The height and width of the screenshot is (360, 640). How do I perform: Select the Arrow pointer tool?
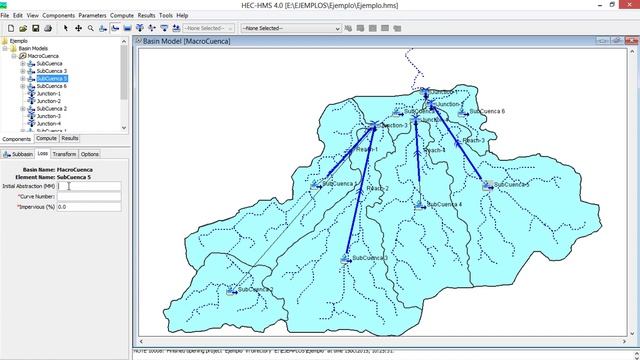click(66, 28)
